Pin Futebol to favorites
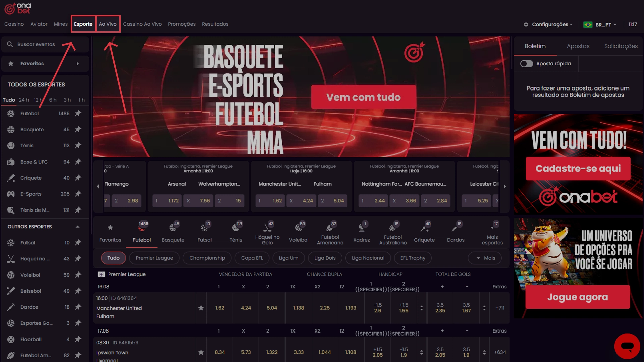Image resolution: width=644 pixels, height=362 pixels. point(78,114)
